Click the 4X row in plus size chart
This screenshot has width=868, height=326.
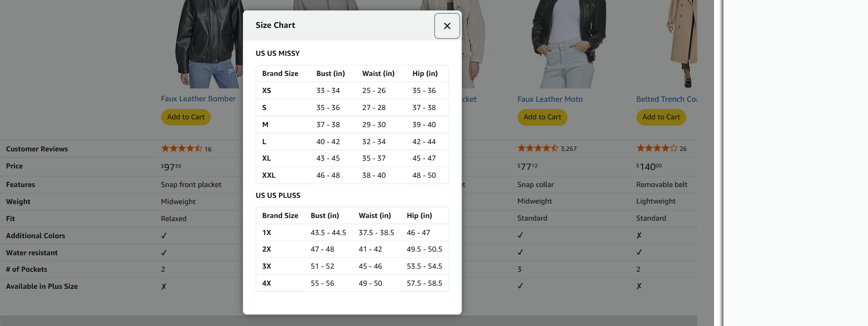[352, 283]
